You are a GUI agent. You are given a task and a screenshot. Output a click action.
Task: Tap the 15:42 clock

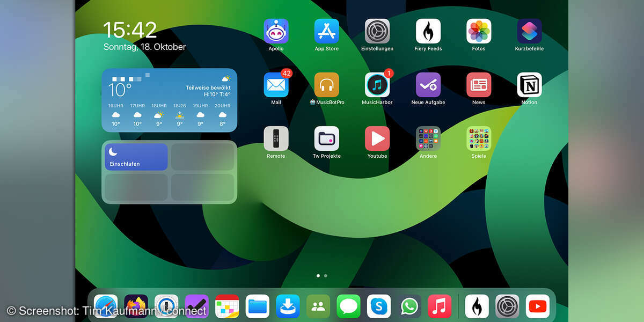coord(130,30)
